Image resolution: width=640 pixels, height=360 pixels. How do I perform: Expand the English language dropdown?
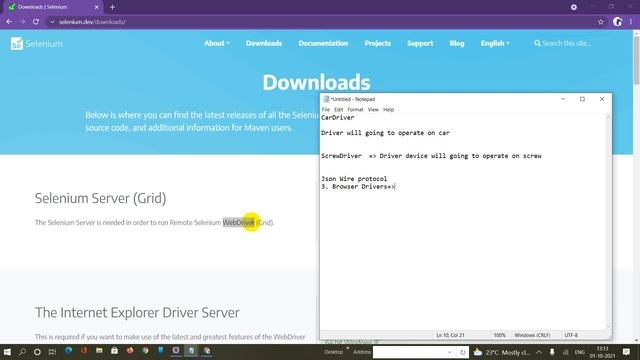coord(495,43)
